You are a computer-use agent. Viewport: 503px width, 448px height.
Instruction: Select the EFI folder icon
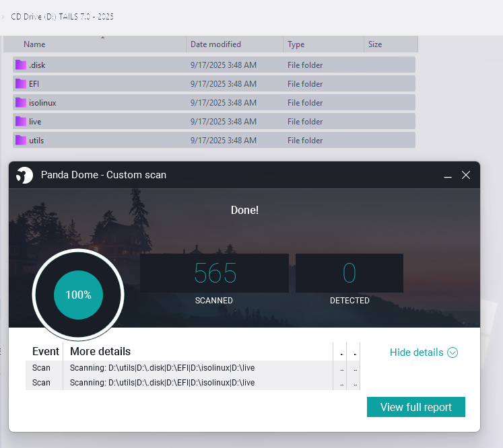(x=21, y=84)
